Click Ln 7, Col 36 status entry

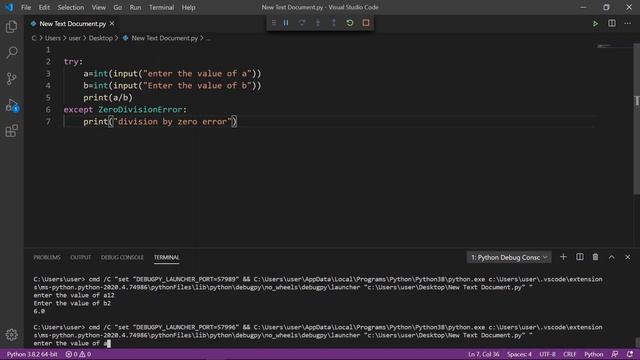coord(483,354)
